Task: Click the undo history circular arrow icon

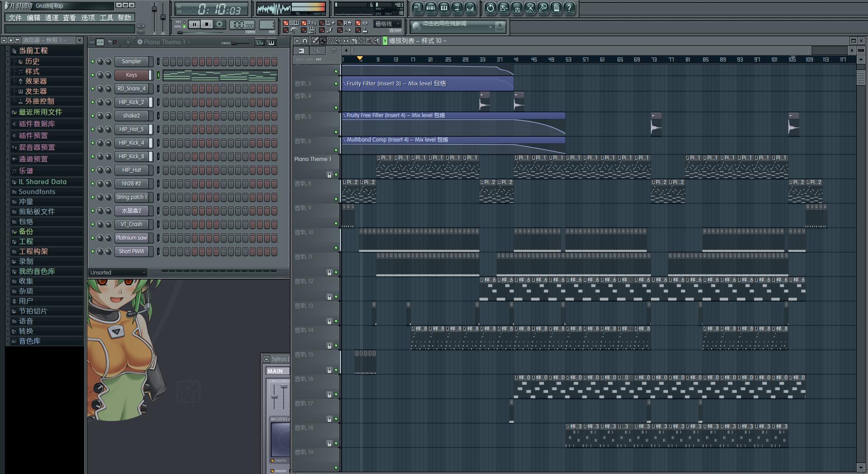Action: (x=490, y=8)
